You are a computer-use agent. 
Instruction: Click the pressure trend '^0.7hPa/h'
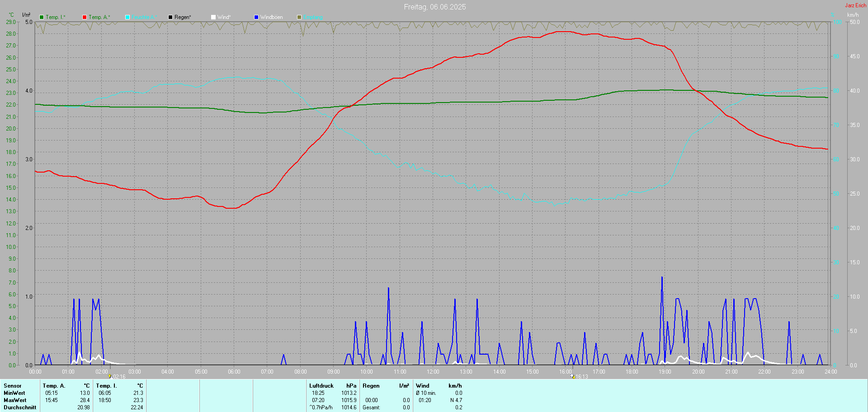click(321, 407)
